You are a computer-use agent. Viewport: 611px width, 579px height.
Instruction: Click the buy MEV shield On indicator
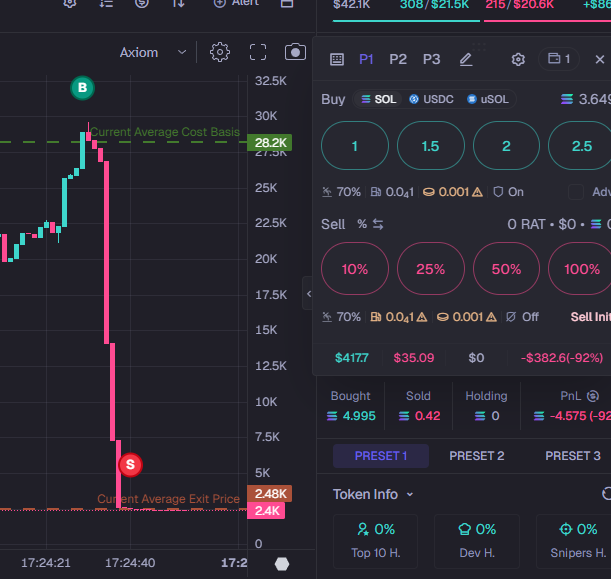(x=508, y=192)
